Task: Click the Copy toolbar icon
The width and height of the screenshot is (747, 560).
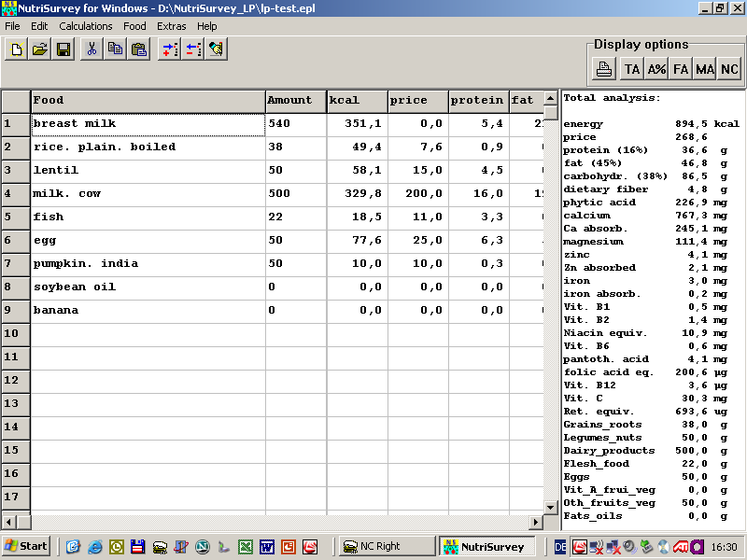Action: tap(115, 49)
